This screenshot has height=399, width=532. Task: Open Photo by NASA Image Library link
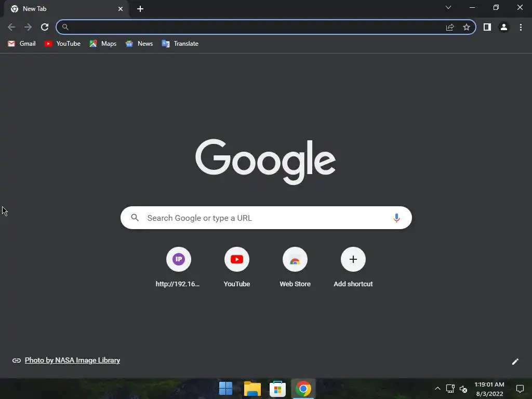click(x=72, y=361)
